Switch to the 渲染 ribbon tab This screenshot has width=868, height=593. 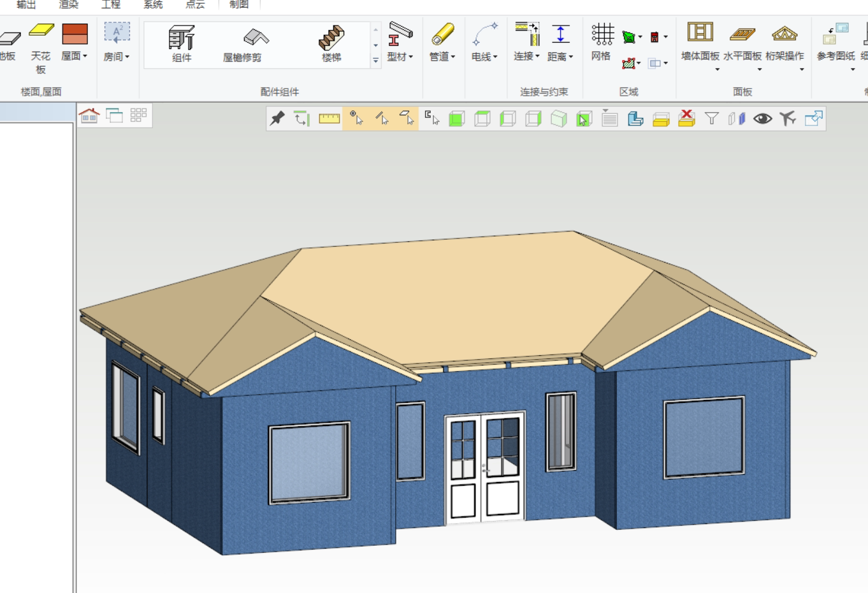coord(69,4)
